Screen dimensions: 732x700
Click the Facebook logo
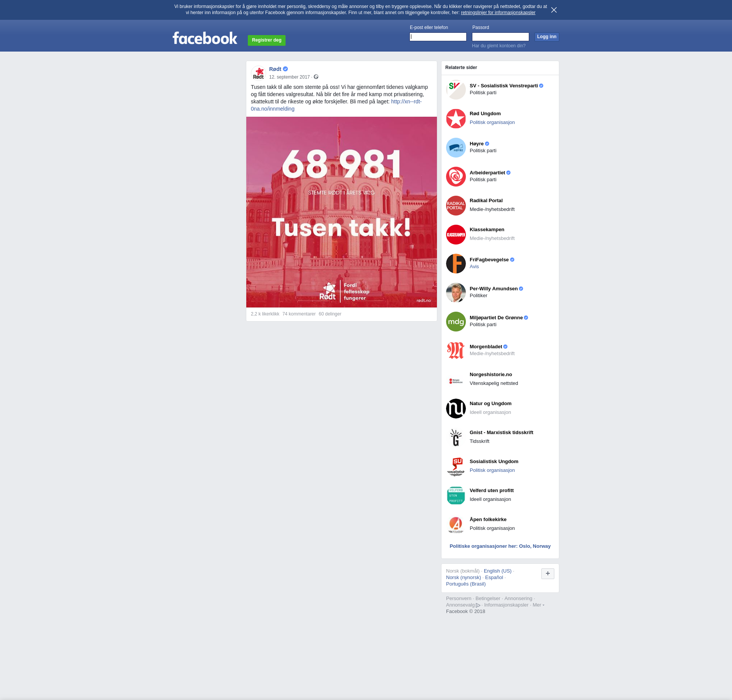pos(205,38)
